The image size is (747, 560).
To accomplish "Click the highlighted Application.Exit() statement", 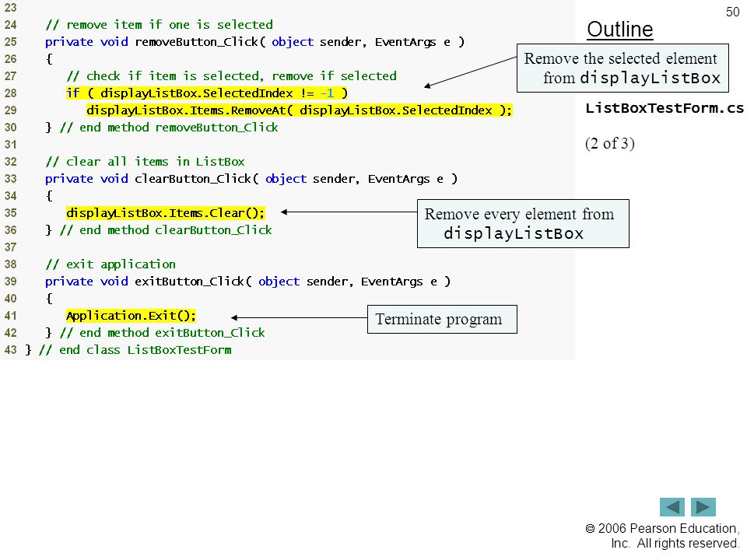I will point(131,316).
